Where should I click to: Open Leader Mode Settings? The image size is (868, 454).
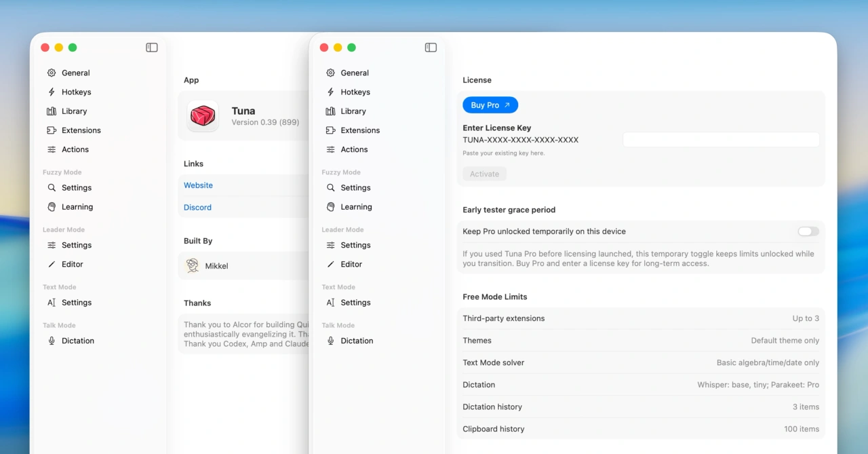coord(355,245)
